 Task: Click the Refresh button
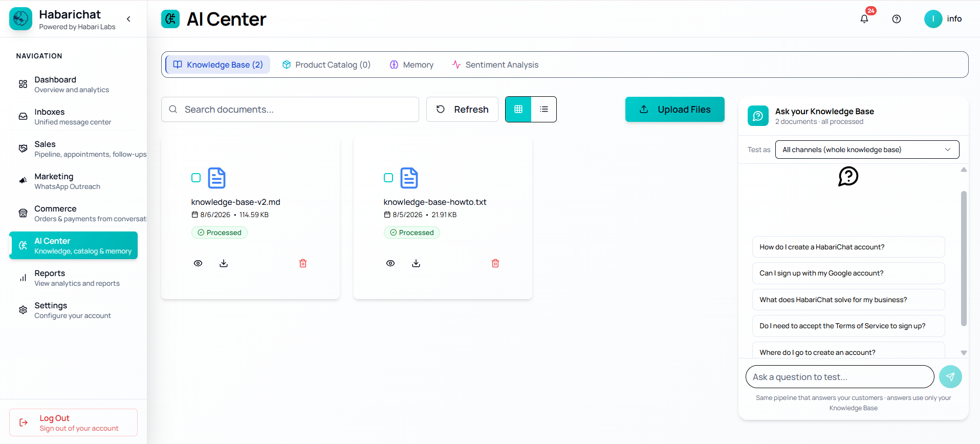[462, 110]
